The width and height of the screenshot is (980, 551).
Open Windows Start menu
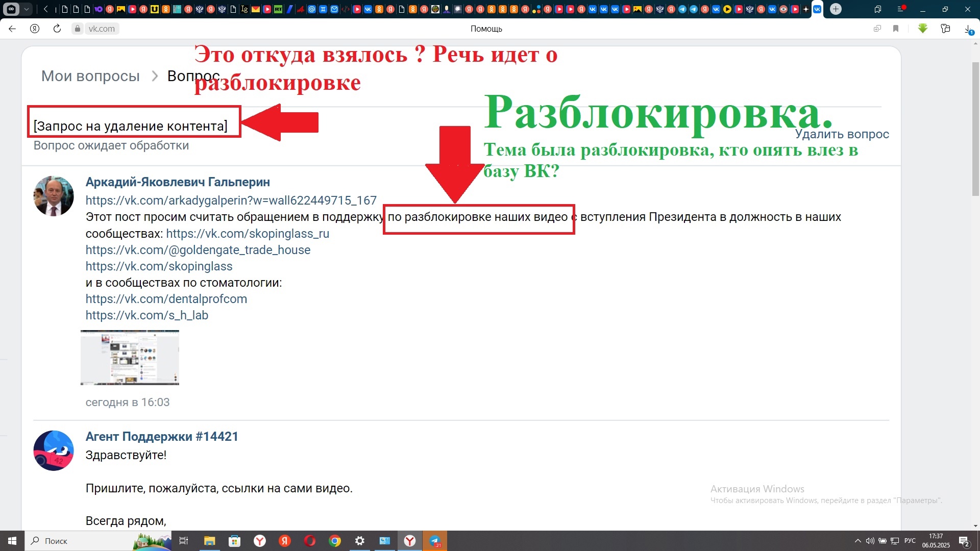coord(12,541)
